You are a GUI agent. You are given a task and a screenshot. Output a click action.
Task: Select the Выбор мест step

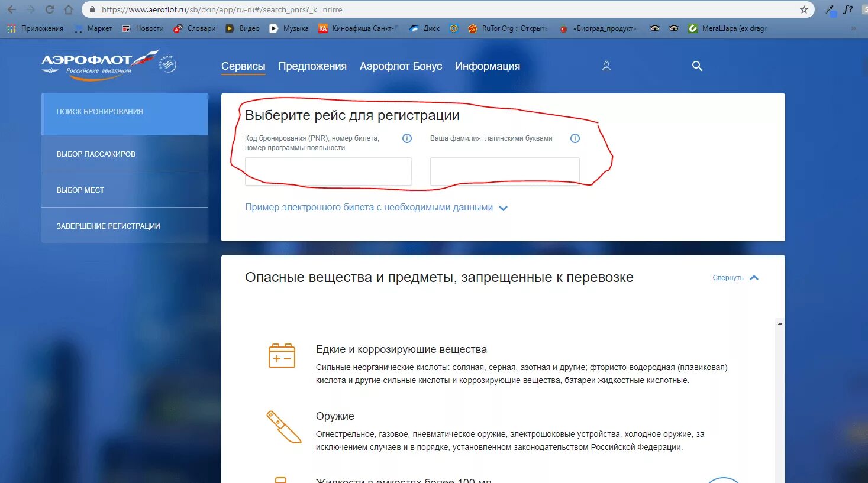(125, 190)
